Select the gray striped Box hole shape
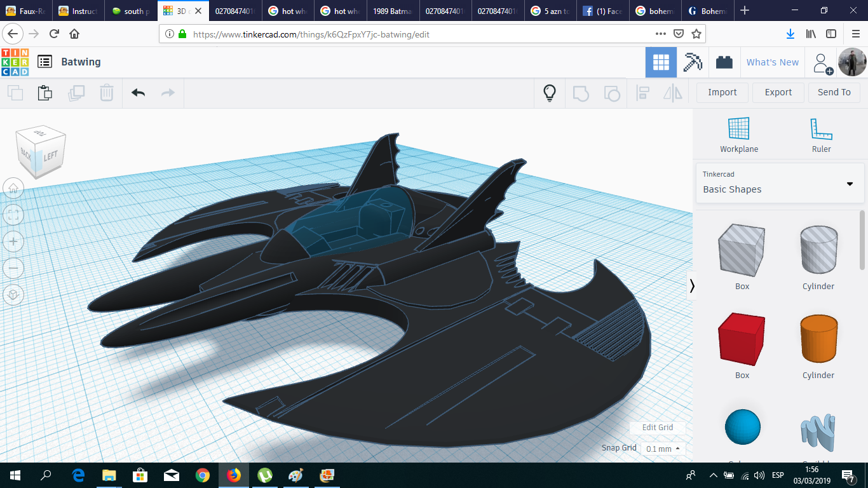 click(x=742, y=252)
